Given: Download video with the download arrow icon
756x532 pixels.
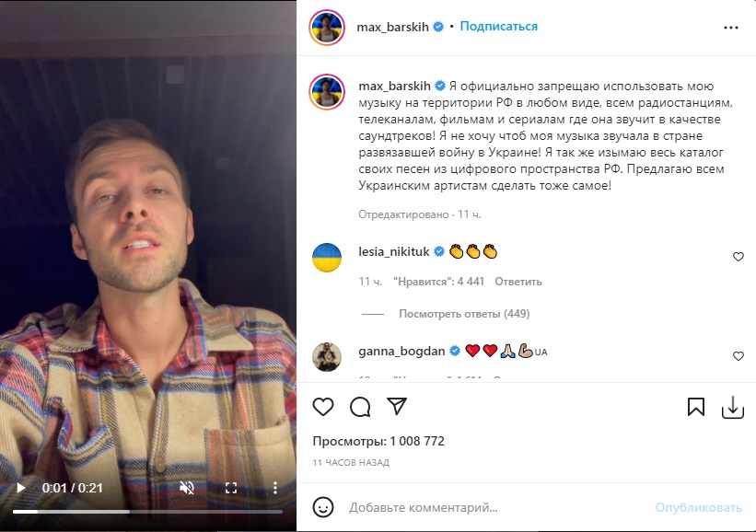Looking at the screenshot, I should point(733,407).
